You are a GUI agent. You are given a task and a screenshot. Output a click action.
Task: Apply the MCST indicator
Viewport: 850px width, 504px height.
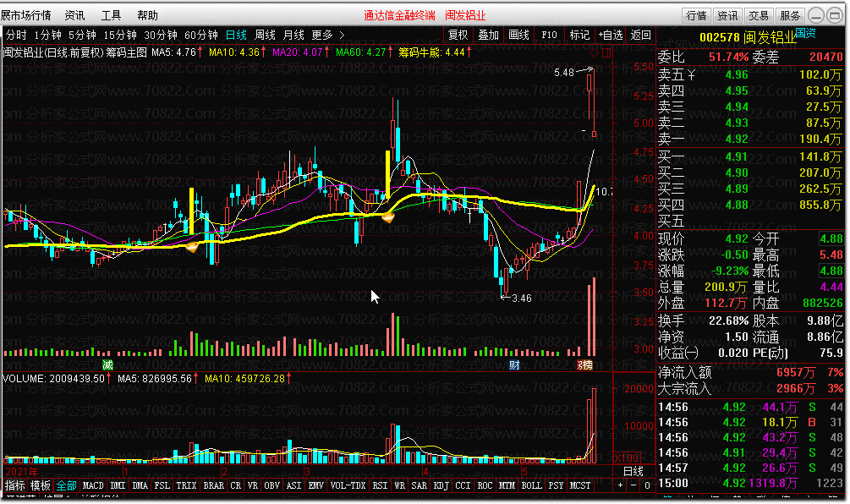click(x=579, y=485)
